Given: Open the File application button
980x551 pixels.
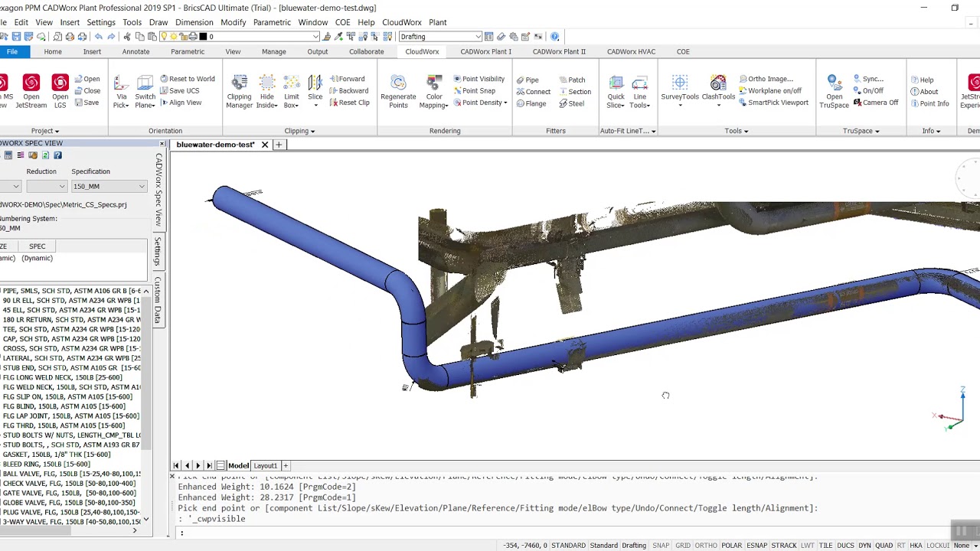Looking at the screenshot, I should click(12, 51).
